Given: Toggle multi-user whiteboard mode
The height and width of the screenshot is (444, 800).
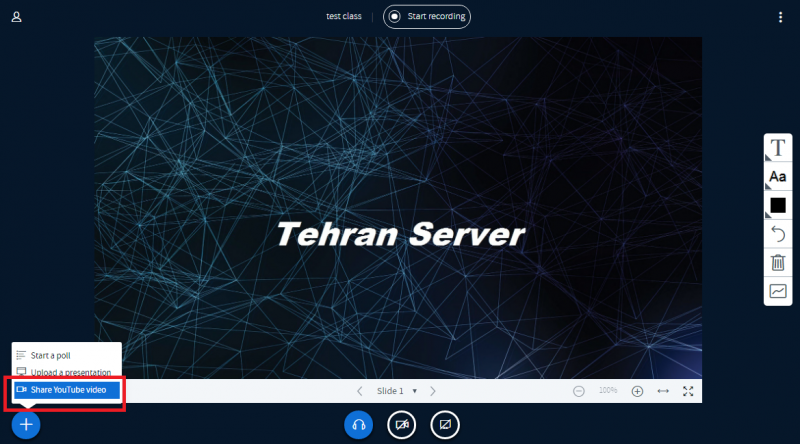Looking at the screenshot, I should [x=777, y=291].
